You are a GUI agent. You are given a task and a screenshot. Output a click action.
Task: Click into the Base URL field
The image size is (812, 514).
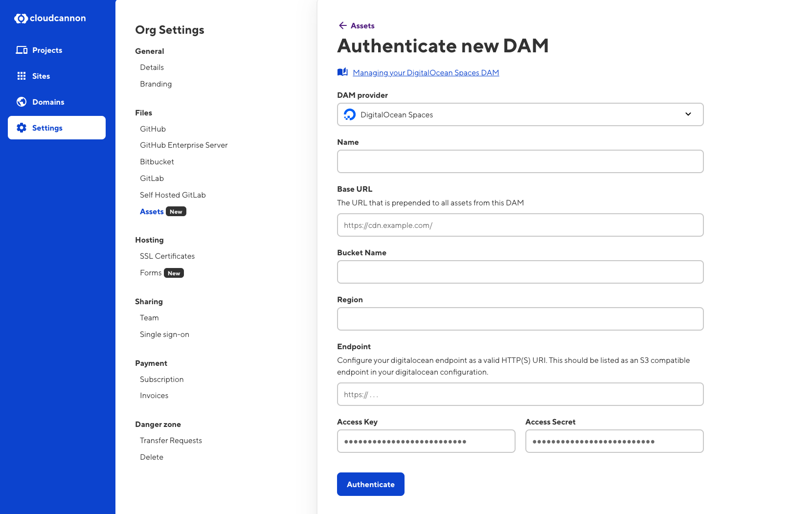pos(519,225)
